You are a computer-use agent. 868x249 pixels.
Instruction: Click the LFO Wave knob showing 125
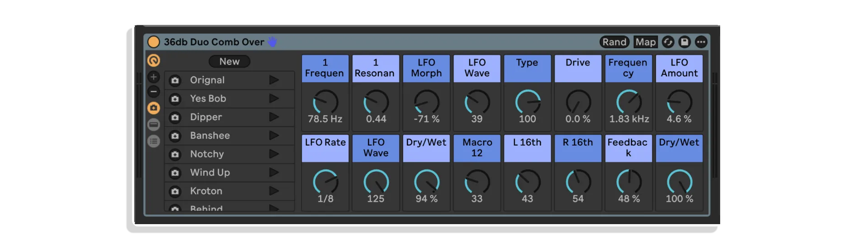coord(376,182)
